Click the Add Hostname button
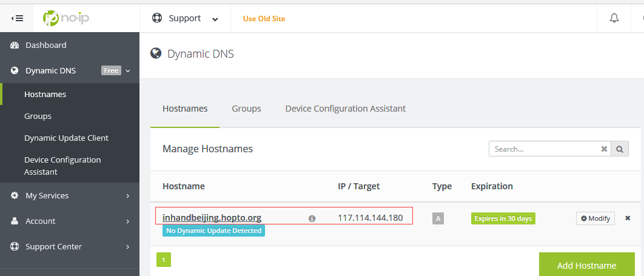644x276 pixels. [x=586, y=265]
